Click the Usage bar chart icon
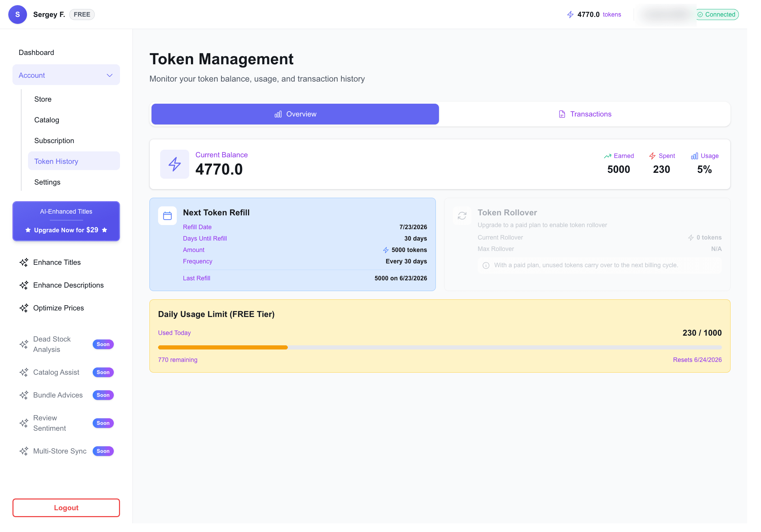 point(694,156)
